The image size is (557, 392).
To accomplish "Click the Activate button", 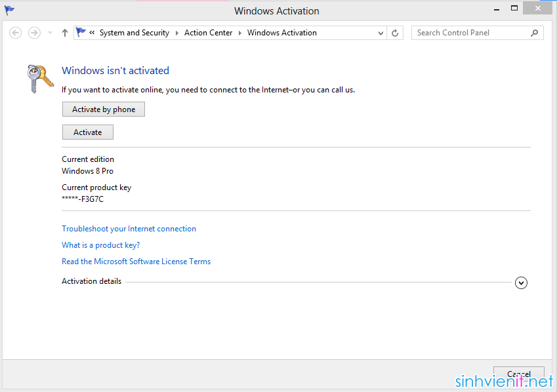I will (88, 132).
